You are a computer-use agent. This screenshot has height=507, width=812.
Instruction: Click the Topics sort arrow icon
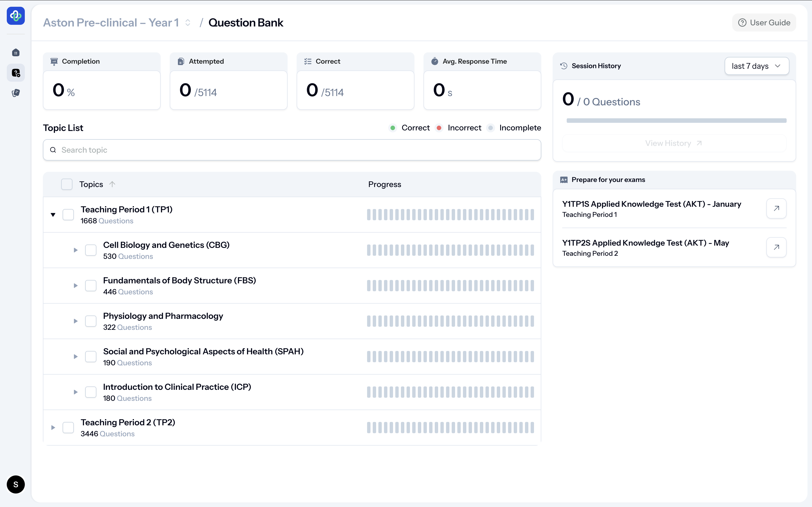(x=112, y=184)
